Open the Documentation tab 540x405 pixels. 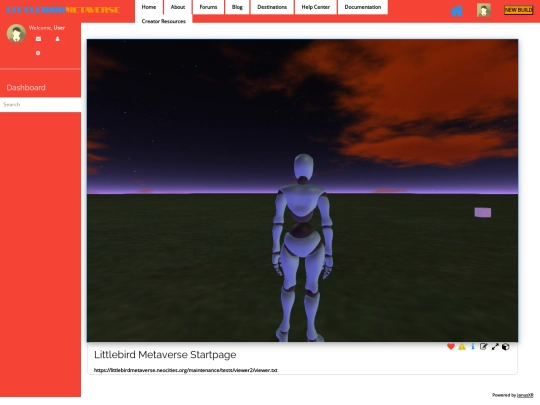363,7
